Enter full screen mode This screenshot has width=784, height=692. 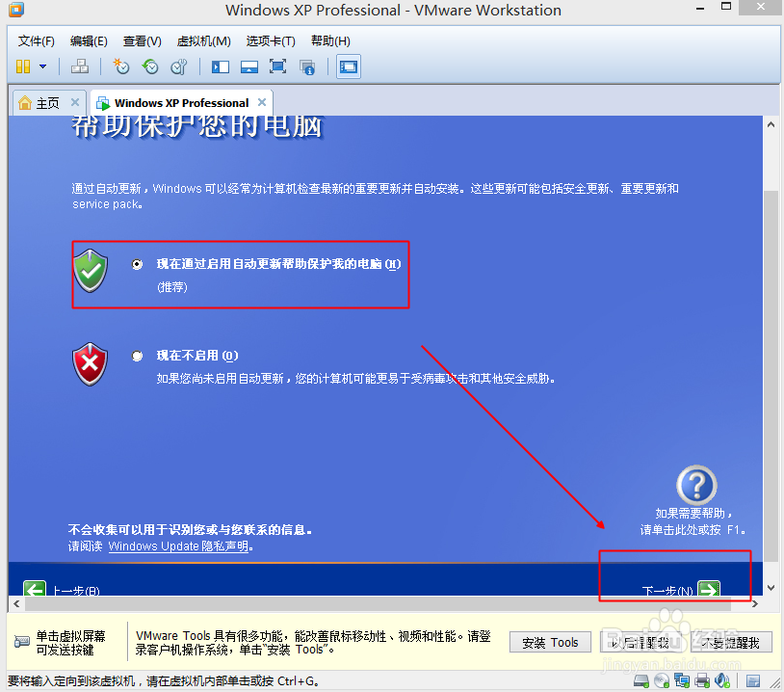[x=278, y=67]
